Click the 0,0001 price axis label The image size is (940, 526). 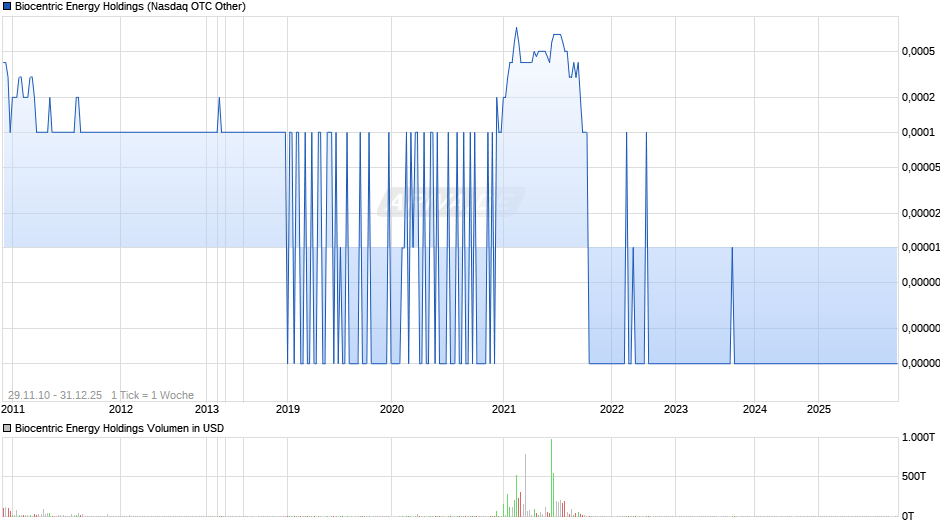[x=918, y=132]
